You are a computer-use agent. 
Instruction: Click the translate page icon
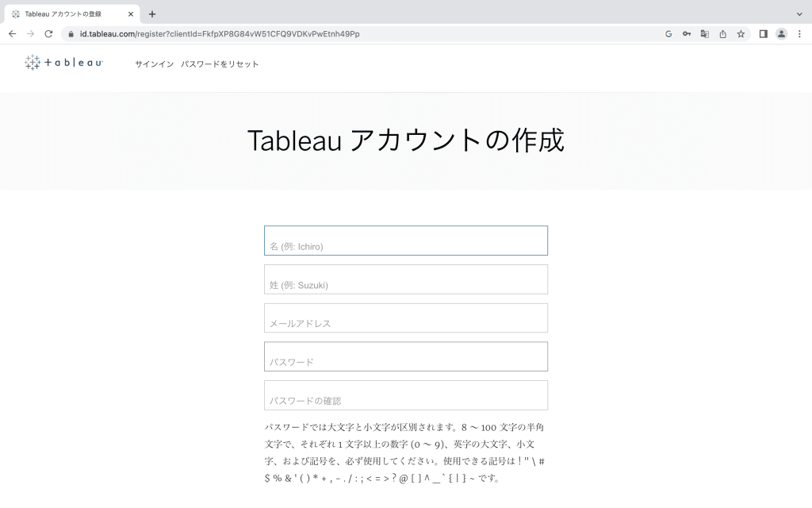705,33
